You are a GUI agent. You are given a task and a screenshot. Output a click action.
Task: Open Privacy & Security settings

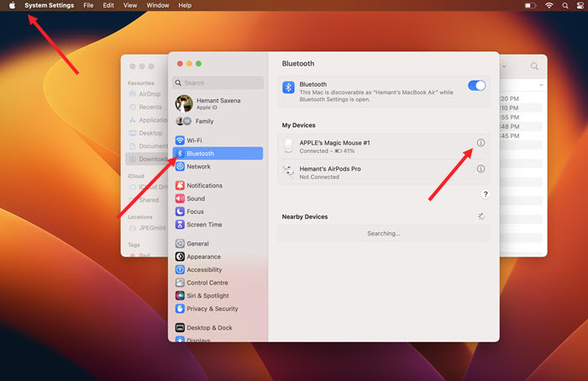pyautogui.click(x=218, y=309)
